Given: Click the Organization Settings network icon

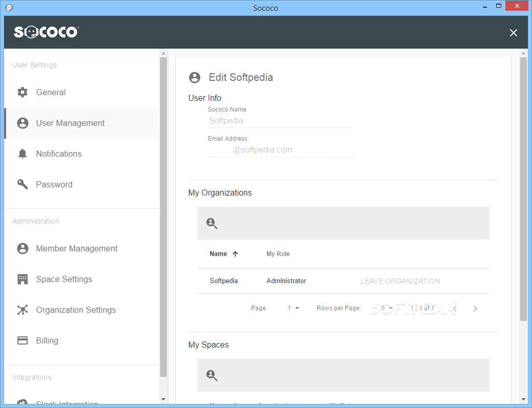Looking at the screenshot, I should [x=23, y=310].
